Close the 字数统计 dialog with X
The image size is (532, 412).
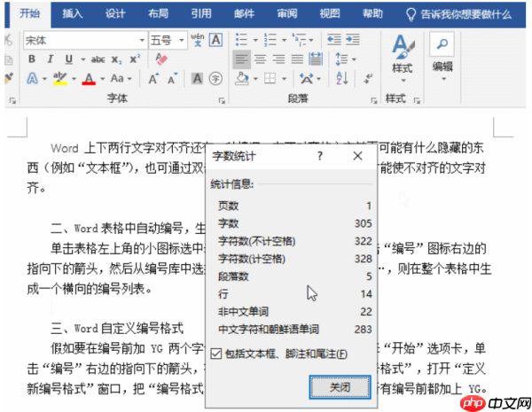tap(357, 156)
